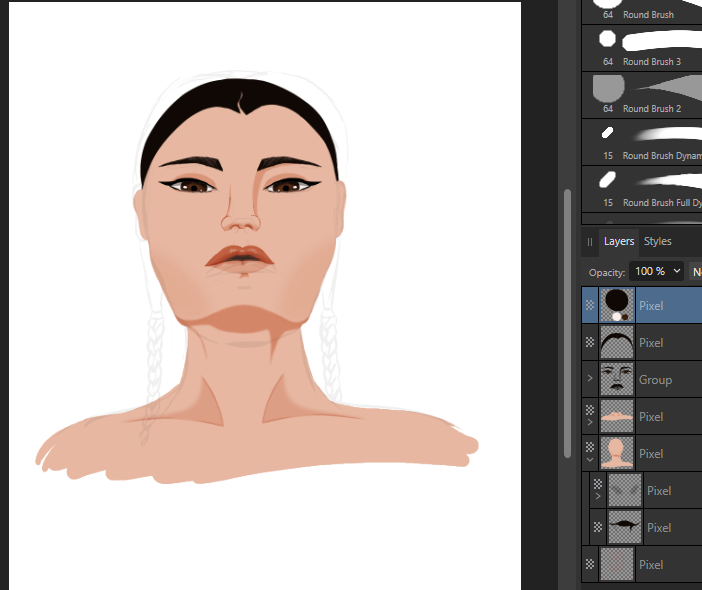Click pixel-type icon of faint shading child layer
The height and width of the screenshot is (590, 702).
[x=598, y=484]
